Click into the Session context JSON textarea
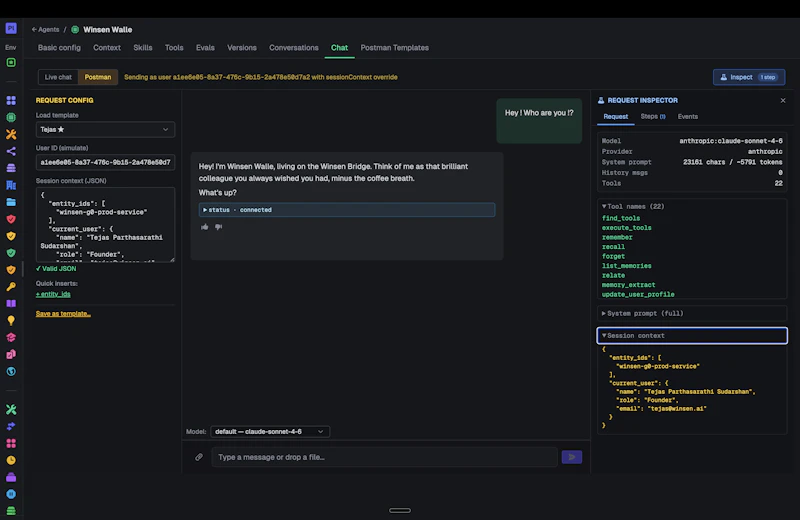 coord(105,225)
